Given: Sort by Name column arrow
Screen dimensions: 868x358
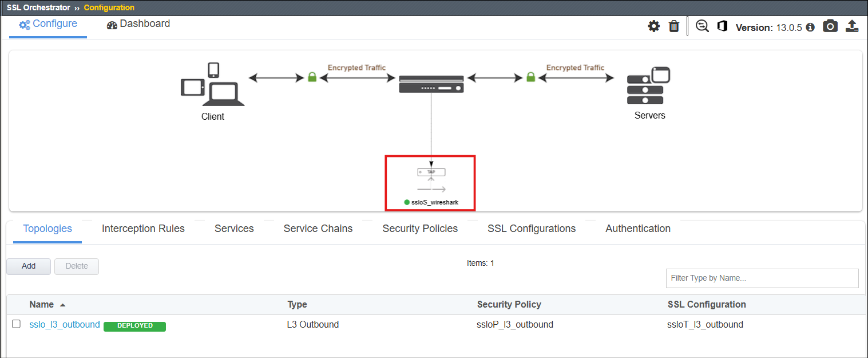Looking at the screenshot, I should coord(62,305).
